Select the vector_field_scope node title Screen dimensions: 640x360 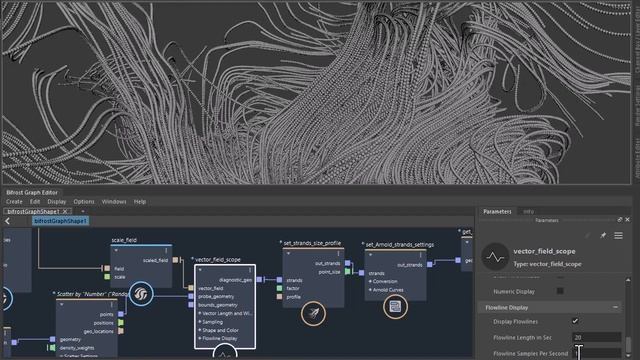[218, 260]
